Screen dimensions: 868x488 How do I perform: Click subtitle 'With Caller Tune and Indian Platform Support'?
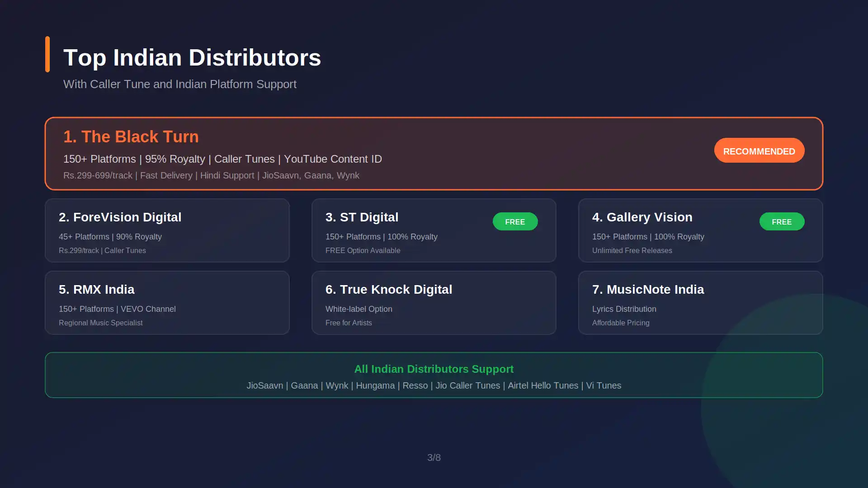(x=180, y=84)
